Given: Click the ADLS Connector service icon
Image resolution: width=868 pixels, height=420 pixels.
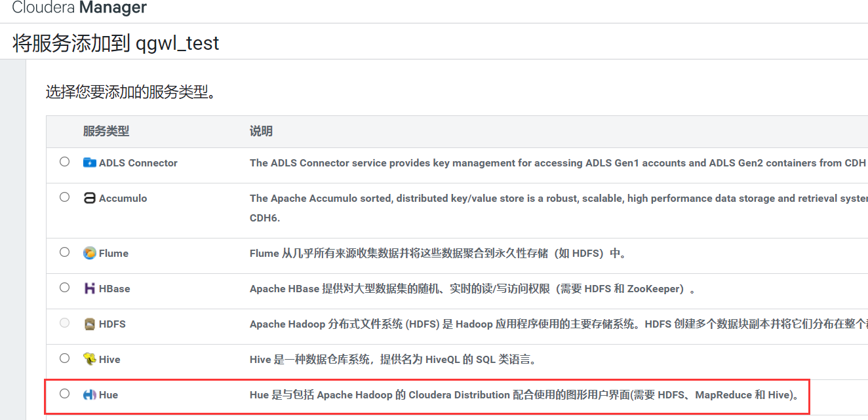Looking at the screenshot, I should click(x=91, y=162).
